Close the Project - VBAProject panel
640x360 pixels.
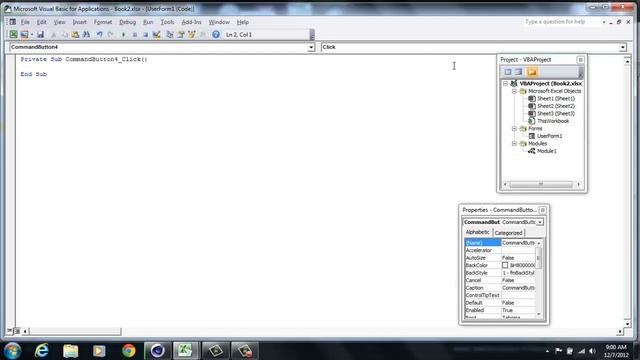580,60
